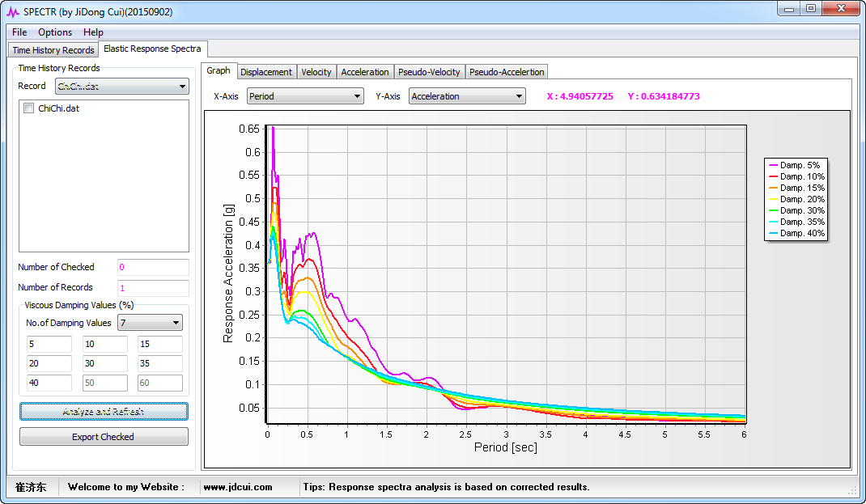This screenshot has width=866, height=504.
Task: Open the Acceleration tab
Action: (365, 72)
